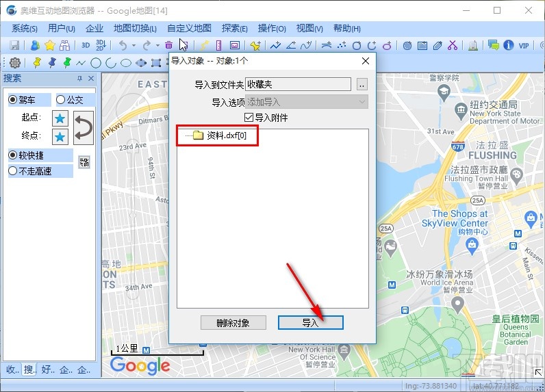Image resolution: width=545 pixels, height=392 pixels.
Task: Open the 操作(O) menu
Action: click(272, 29)
